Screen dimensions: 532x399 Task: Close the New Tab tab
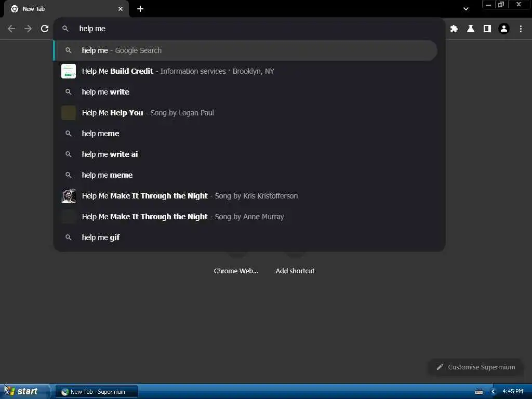click(121, 9)
